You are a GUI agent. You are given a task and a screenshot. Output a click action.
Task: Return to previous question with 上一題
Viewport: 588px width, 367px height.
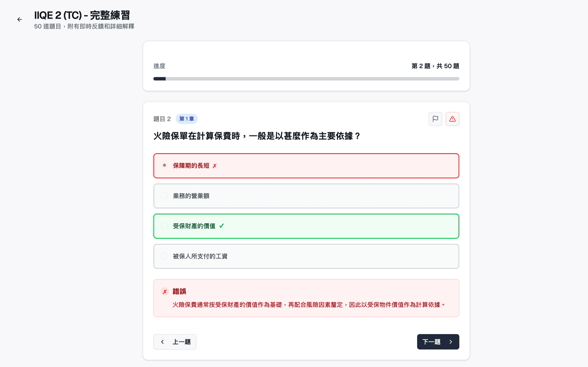[x=174, y=341]
